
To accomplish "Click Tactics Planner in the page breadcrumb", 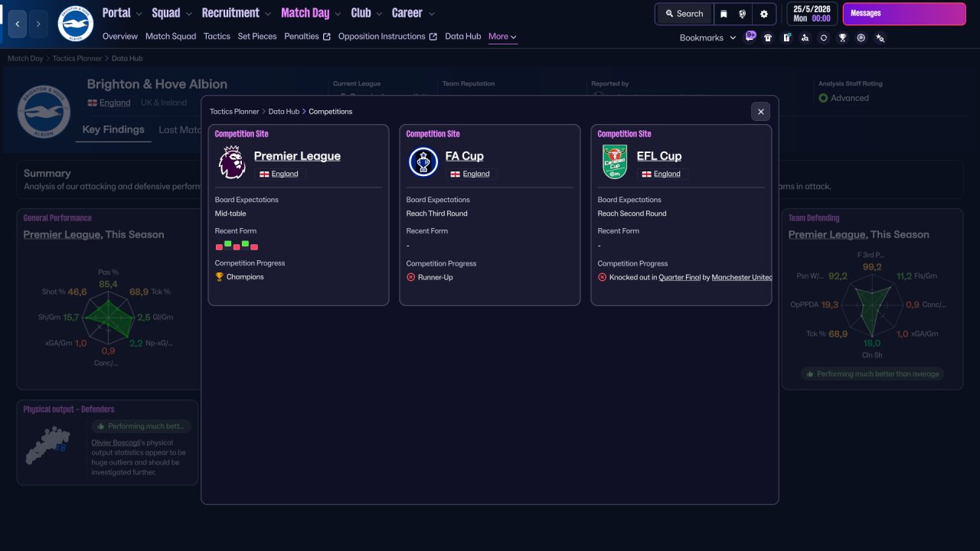I will (x=77, y=58).
